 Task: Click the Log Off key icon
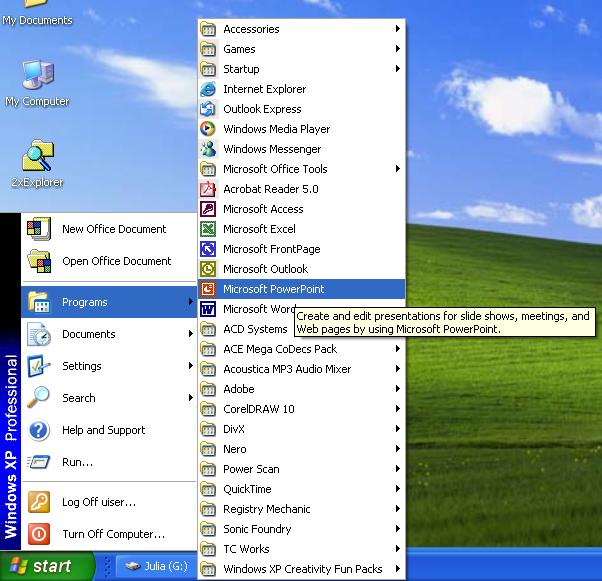(39, 502)
